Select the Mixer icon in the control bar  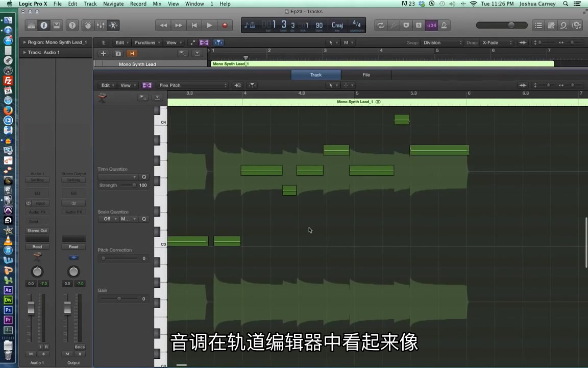click(101, 25)
